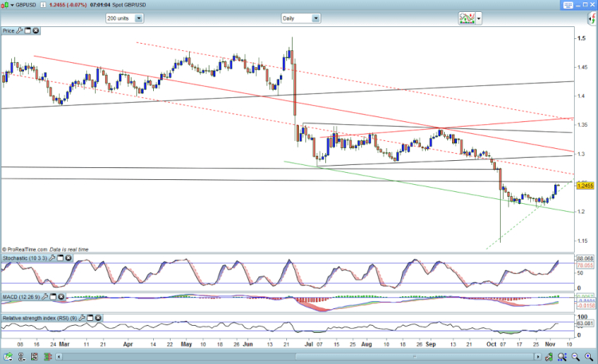Click the Spot GBP/USD title text

[129, 5]
